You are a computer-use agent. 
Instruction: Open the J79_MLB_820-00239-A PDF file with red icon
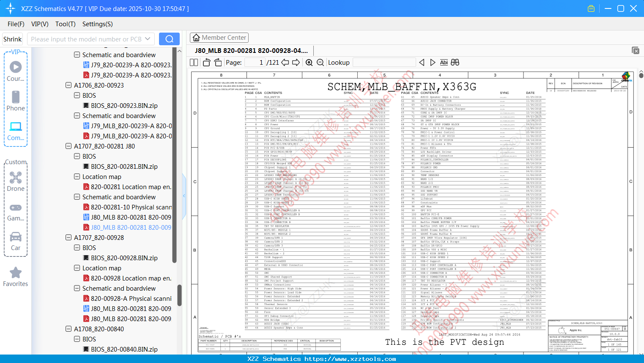[127, 136]
